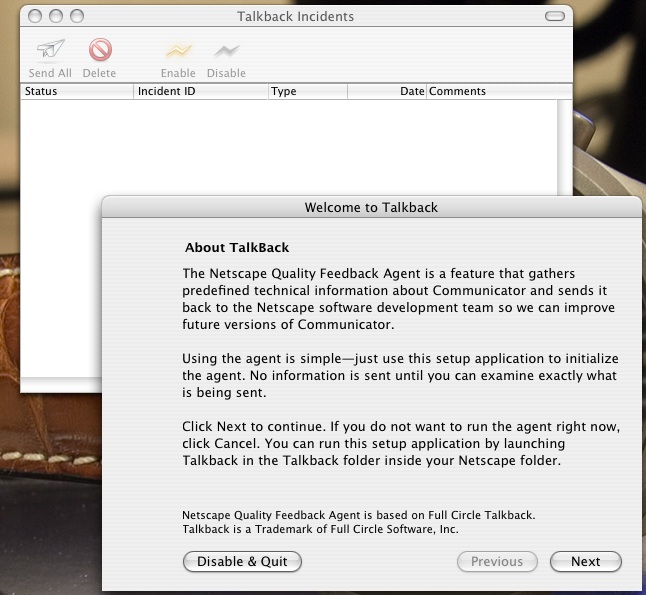This screenshot has height=595, width=646.
Task: Click the About TalkBack heading
Action: [x=237, y=247]
